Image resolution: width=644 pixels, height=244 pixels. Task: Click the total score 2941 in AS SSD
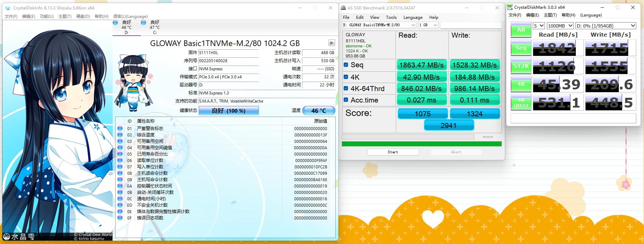click(x=449, y=125)
